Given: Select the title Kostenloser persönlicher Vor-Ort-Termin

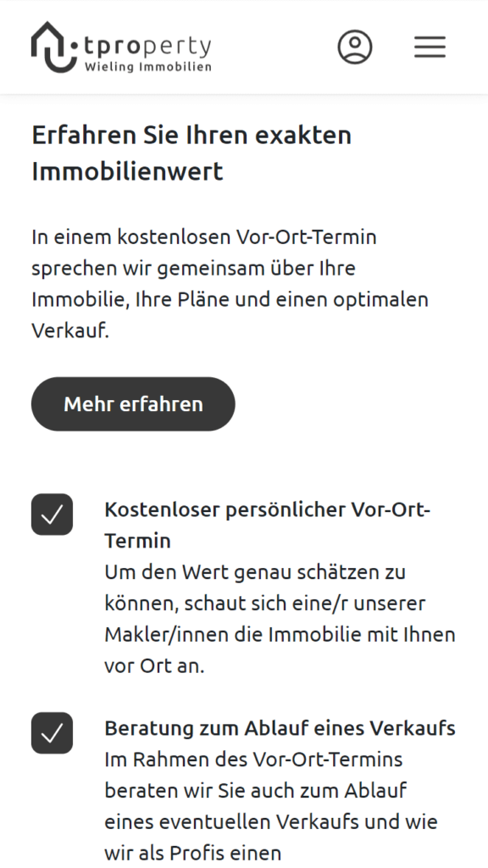Looking at the screenshot, I should point(267,525).
